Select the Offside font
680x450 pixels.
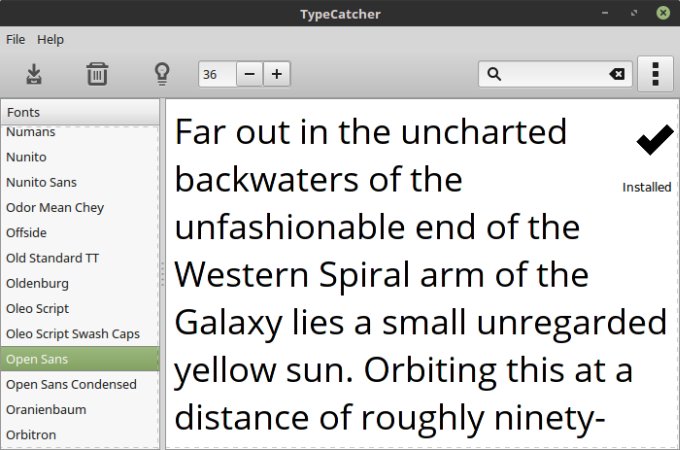(x=80, y=232)
